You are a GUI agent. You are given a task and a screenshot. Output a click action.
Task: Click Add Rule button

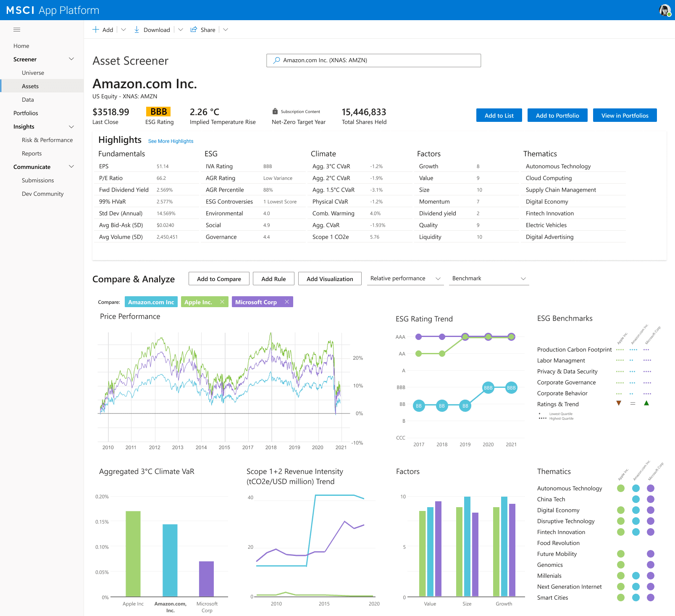(273, 279)
